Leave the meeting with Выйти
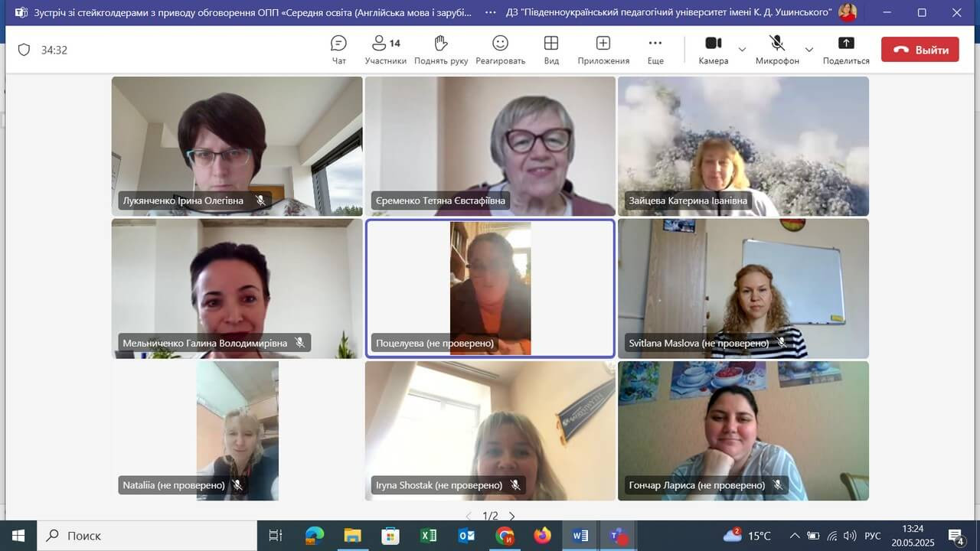 tap(920, 50)
